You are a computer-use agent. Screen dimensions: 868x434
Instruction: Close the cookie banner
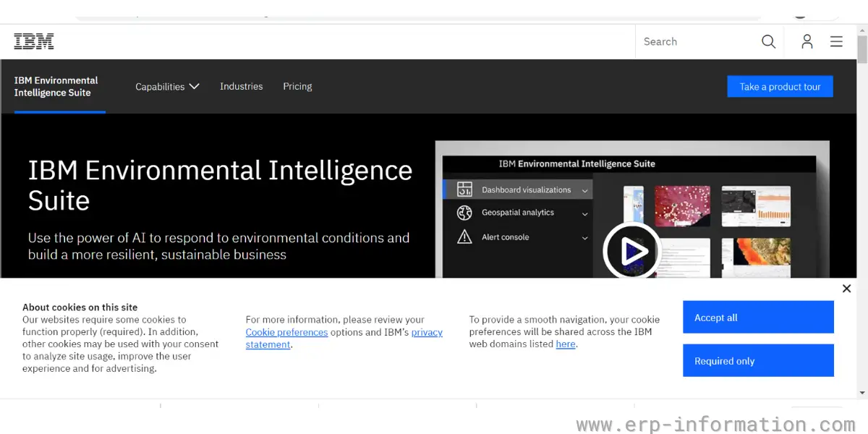846,289
